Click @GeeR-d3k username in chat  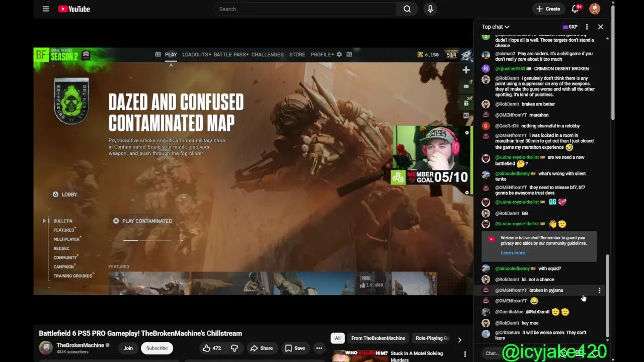point(507,126)
